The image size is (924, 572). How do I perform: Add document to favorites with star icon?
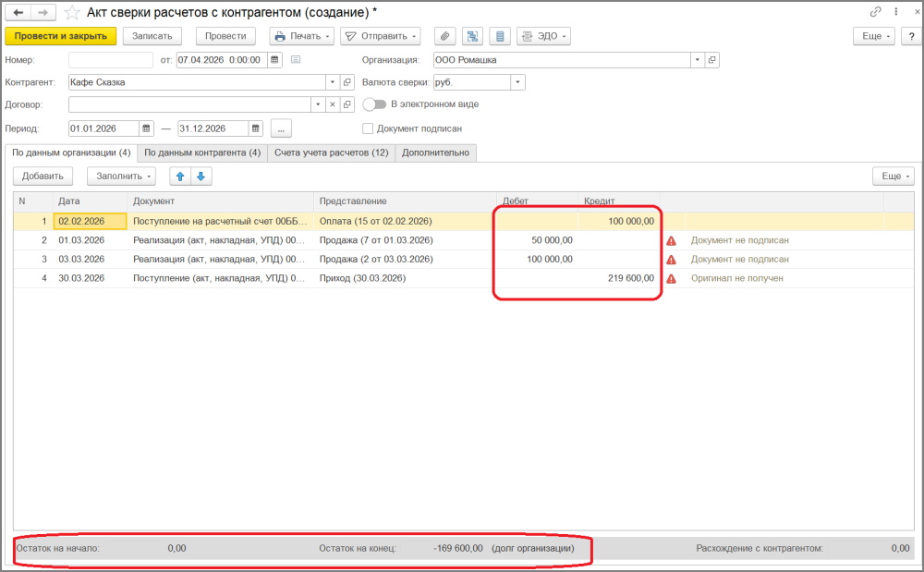[x=72, y=12]
